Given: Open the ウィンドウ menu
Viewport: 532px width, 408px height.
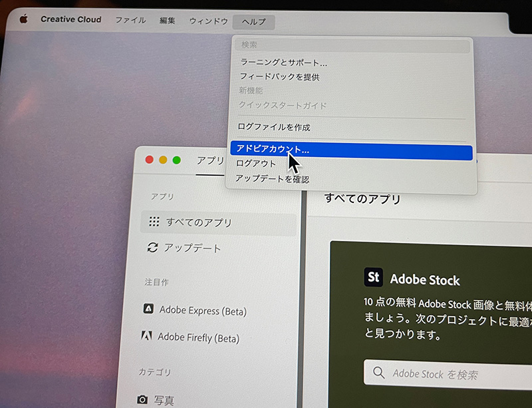Looking at the screenshot, I should pyautogui.click(x=208, y=21).
